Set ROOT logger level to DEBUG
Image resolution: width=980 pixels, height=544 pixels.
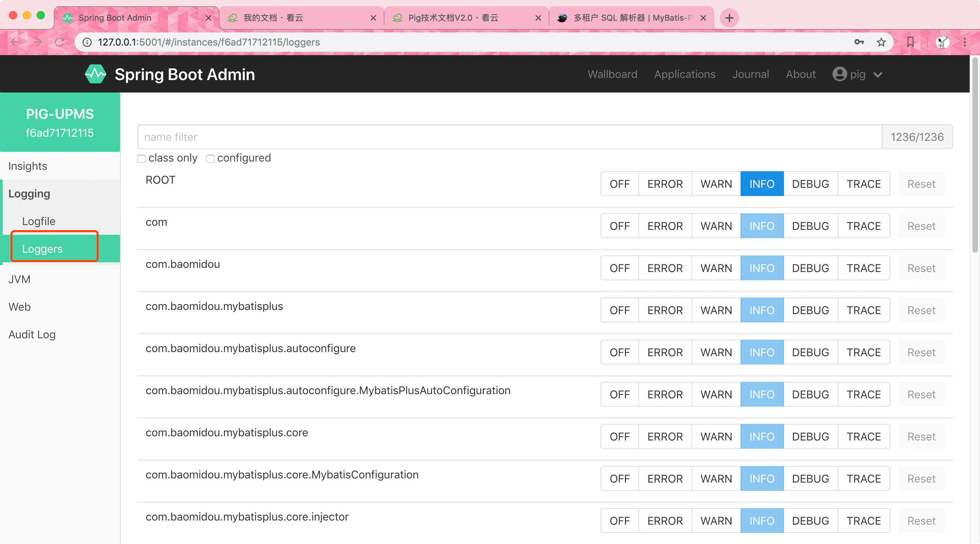pos(810,184)
